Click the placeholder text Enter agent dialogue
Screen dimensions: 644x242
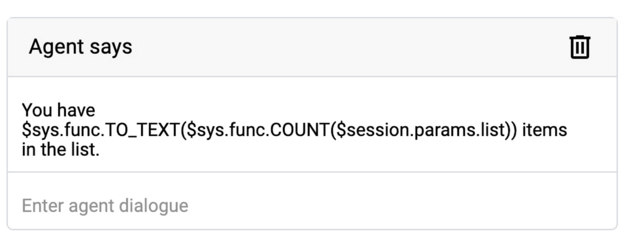pos(105,205)
